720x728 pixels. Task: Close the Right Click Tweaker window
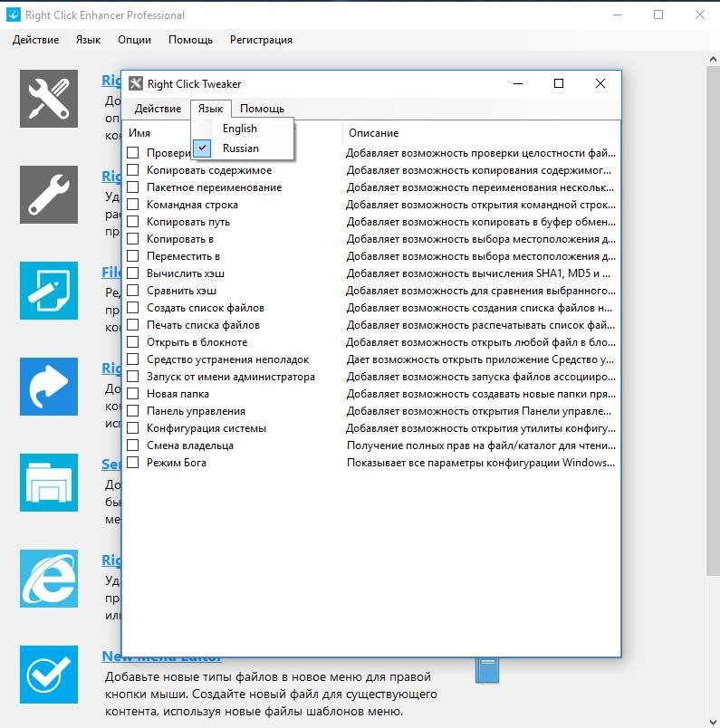click(600, 83)
